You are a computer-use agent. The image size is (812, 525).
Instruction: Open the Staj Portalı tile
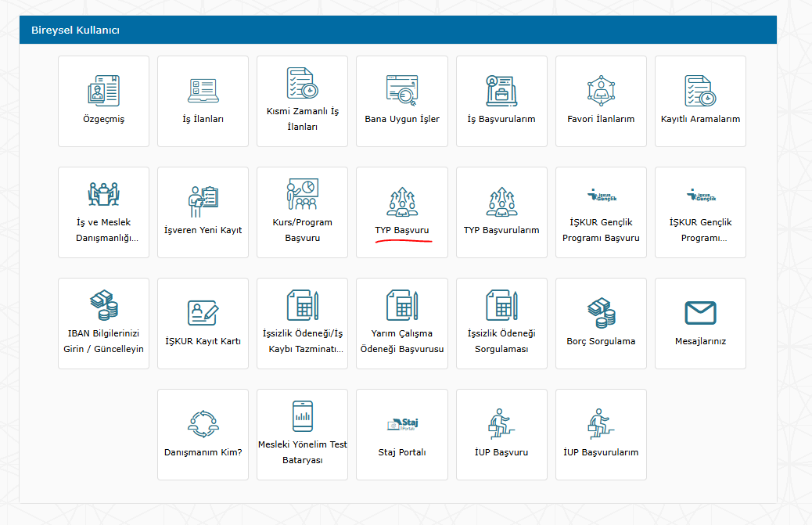click(402, 434)
